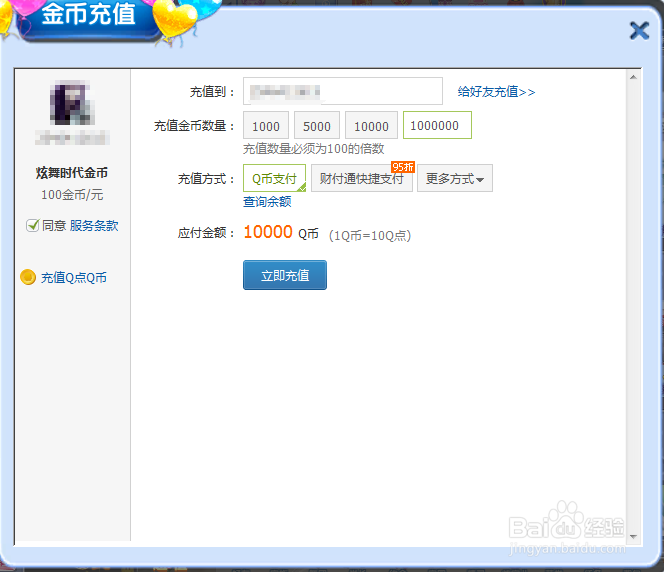Select the 5000 gold coin amount
Image resolution: width=664 pixels, height=572 pixels.
(x=317, y=125)
